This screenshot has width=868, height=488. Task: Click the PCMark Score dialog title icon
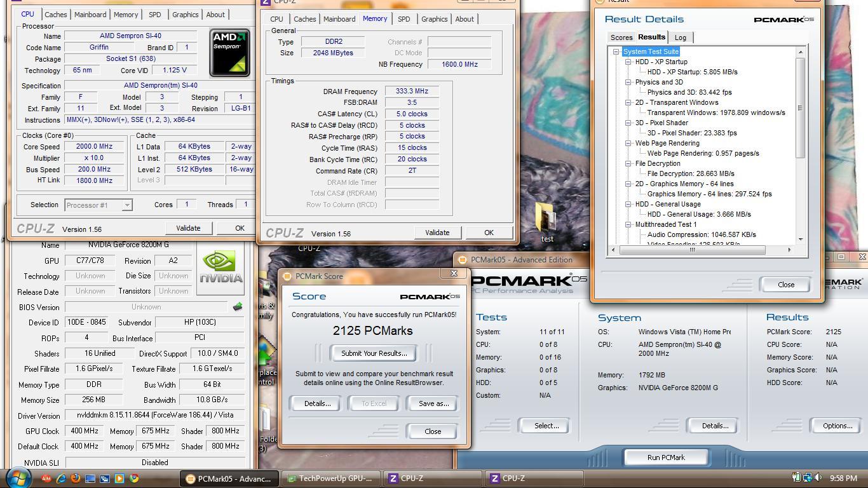pyautogui.click(x=287, y=276)
